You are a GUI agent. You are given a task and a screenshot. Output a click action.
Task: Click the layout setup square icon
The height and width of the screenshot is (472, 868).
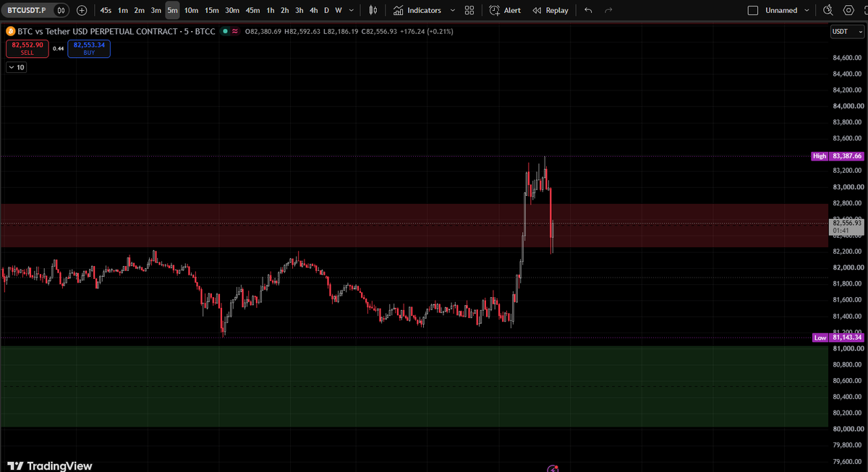click(752, 11)
